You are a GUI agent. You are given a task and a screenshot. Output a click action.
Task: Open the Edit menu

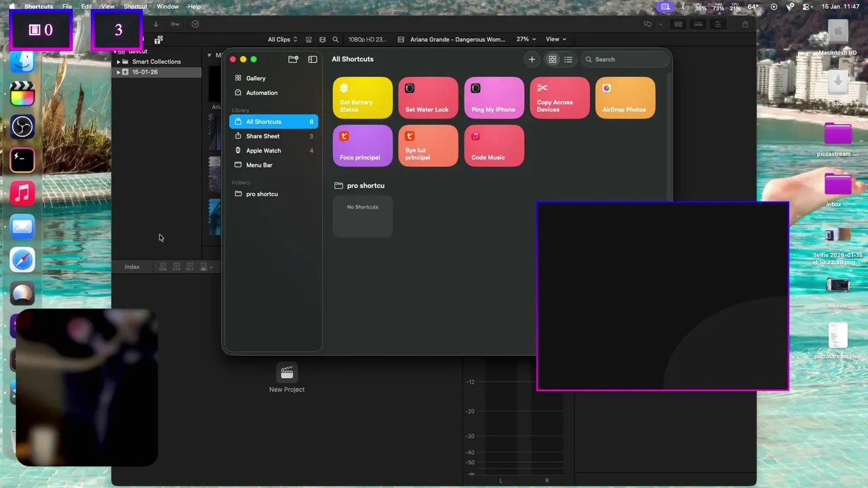[x=87, y=6]
